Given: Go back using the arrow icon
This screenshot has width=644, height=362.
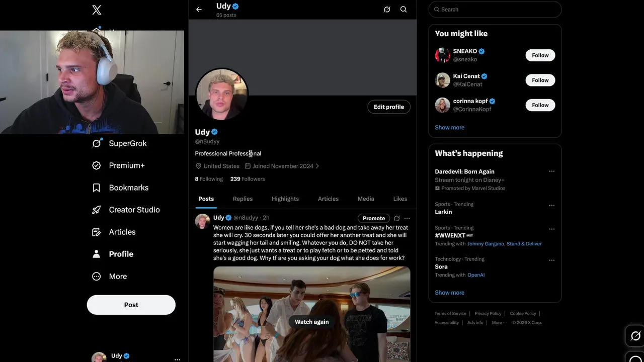Looking at the screenshot, I should point(199,9).
